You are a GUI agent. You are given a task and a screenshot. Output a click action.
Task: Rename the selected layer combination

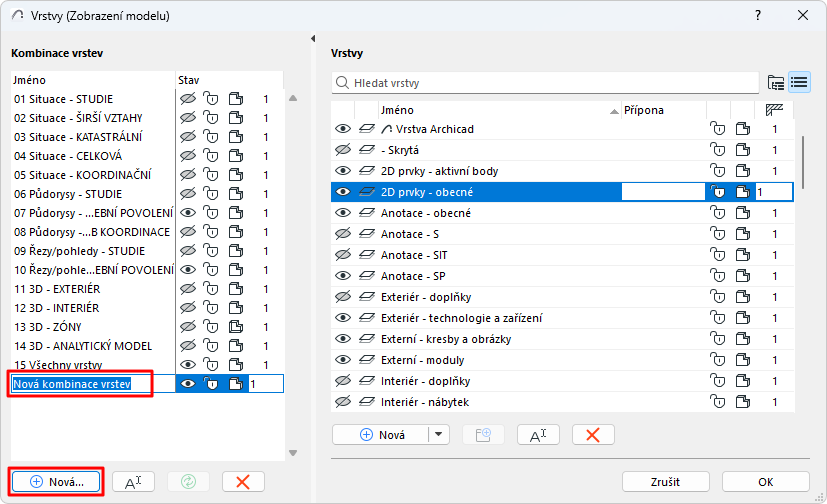(x=133, y=481)
